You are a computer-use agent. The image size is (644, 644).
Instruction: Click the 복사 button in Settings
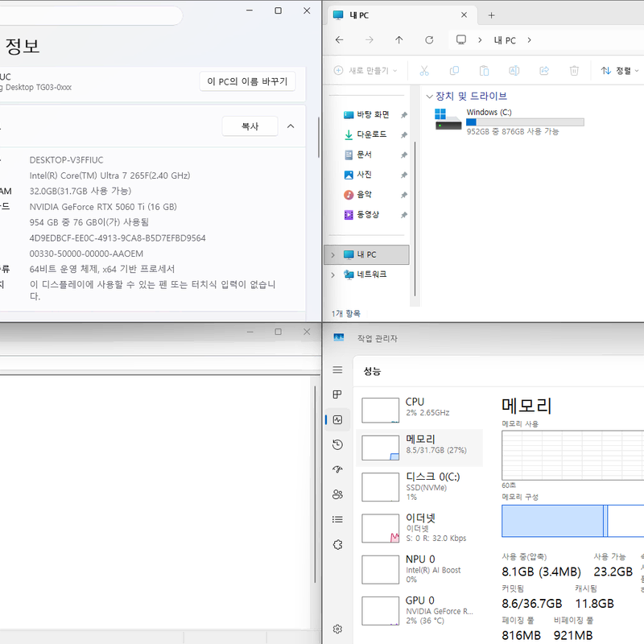click(x=250, y=126)
